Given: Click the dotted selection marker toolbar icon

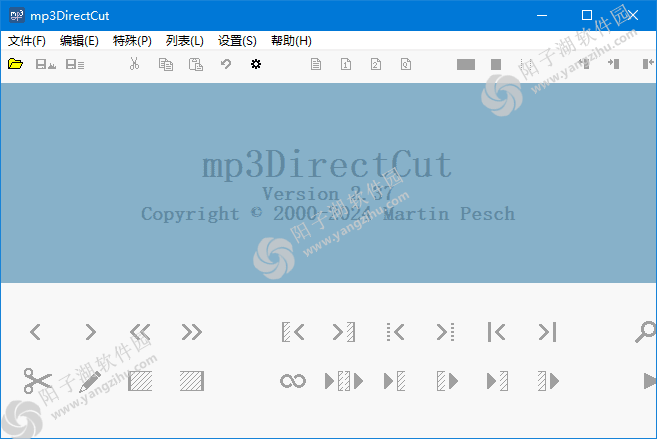Looking at the screenshot, I should click(x=525, y=64).
